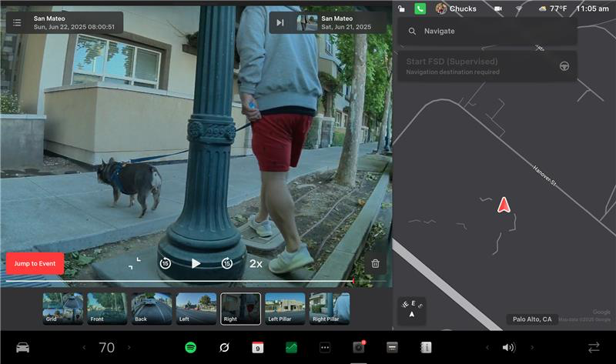
Task: Toggle the compass map orientation
Action: click(x=411, y=309)
